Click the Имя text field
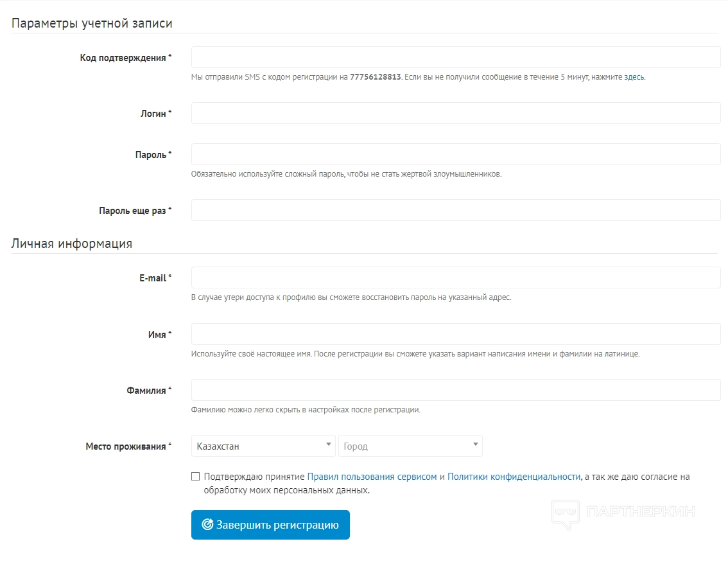This screenshot has height=564, width=728. 456,334
